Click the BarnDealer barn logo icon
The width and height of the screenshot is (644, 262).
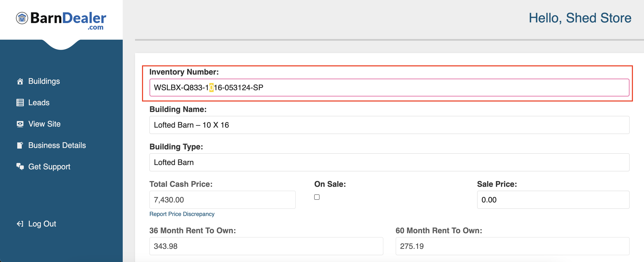click(x=22, y=18)
